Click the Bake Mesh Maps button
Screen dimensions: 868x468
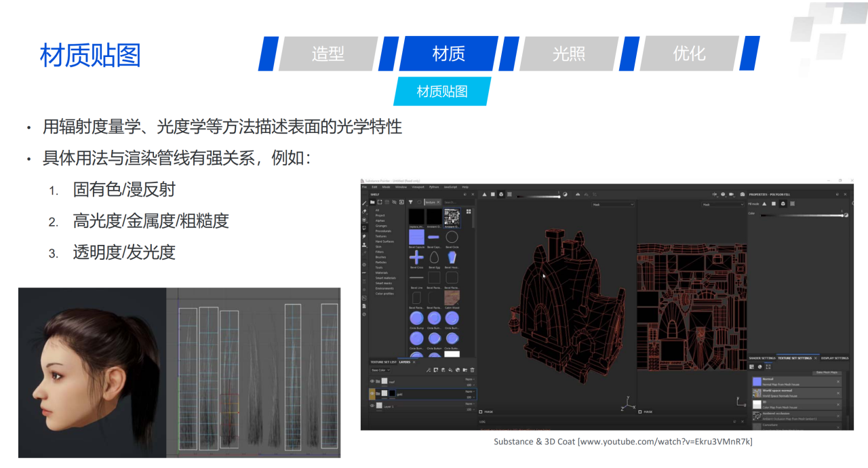click(826, 372)
